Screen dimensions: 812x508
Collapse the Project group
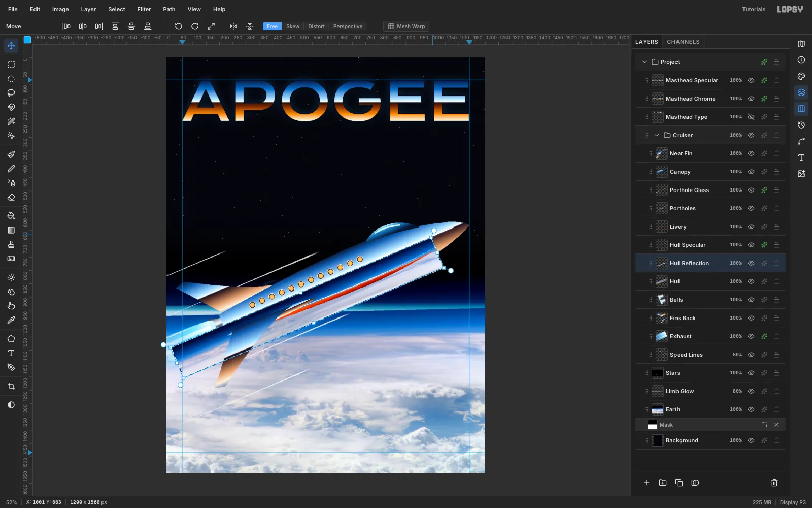pyautogui.click(x=645, y=62)
